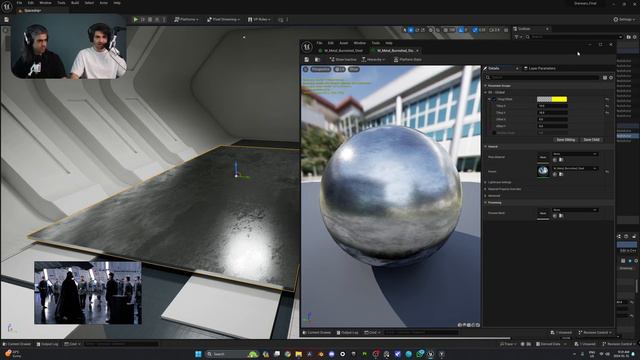This screenshot has width=640, height=360.
Task: Click the Tiling X value field
Action: (552, 106)
